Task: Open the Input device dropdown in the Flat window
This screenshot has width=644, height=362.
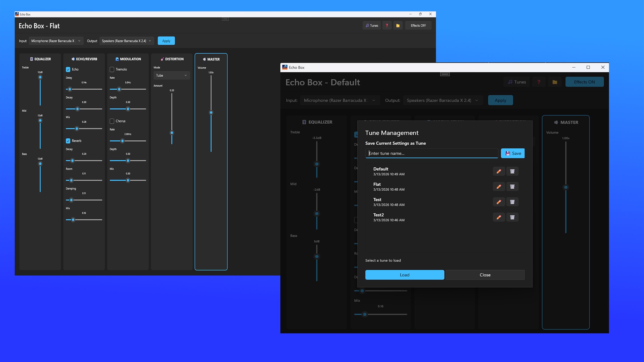Action: point(56,41)
